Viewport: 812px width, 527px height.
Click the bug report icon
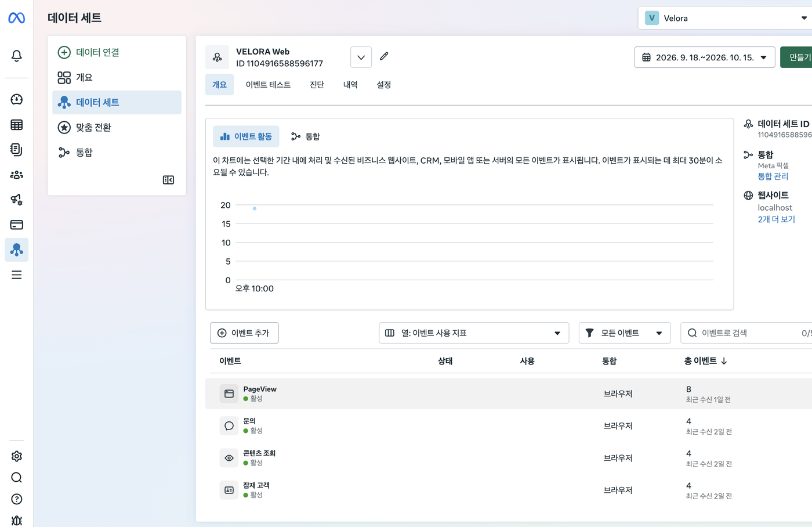(16, 521)
